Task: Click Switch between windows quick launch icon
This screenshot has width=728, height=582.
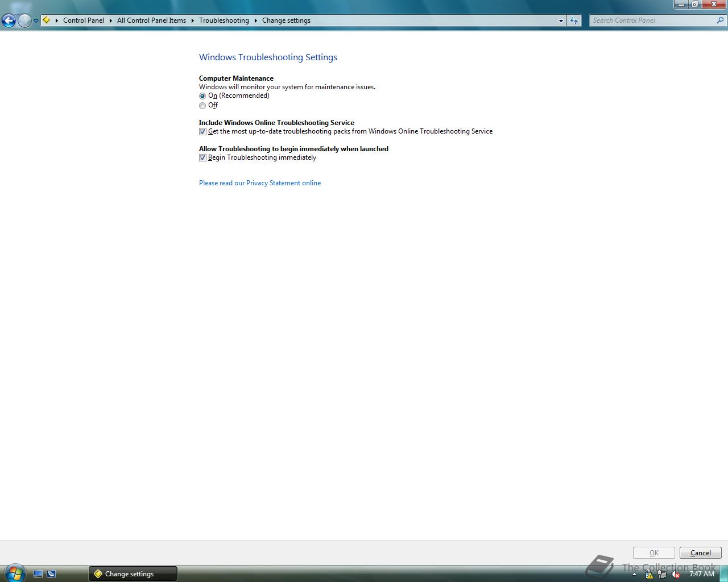Action: (x=51, y=574)
